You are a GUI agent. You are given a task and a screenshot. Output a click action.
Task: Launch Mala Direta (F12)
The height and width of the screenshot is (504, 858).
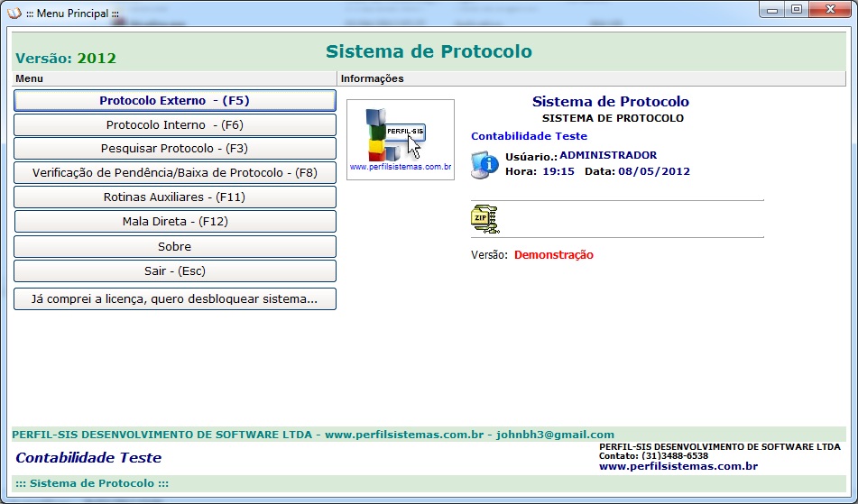tap(174, 221)
